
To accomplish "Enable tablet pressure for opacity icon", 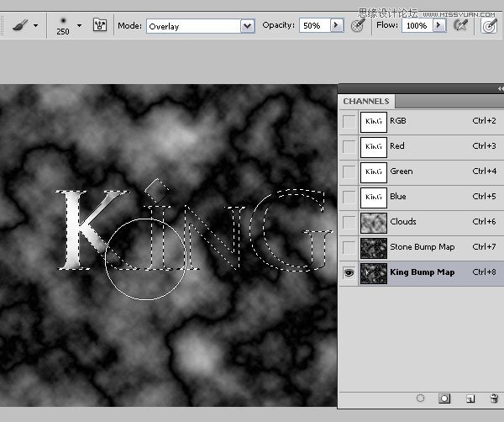I will click(357, 25).
